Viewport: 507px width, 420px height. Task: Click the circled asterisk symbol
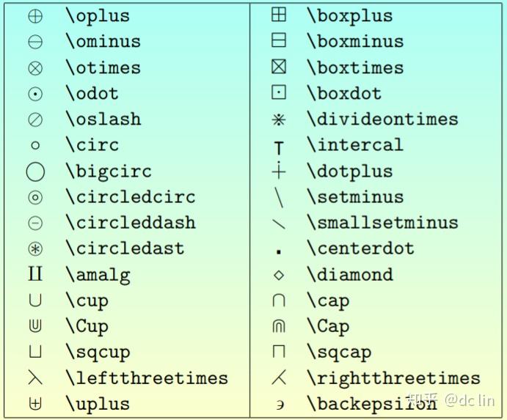(35, 249)
